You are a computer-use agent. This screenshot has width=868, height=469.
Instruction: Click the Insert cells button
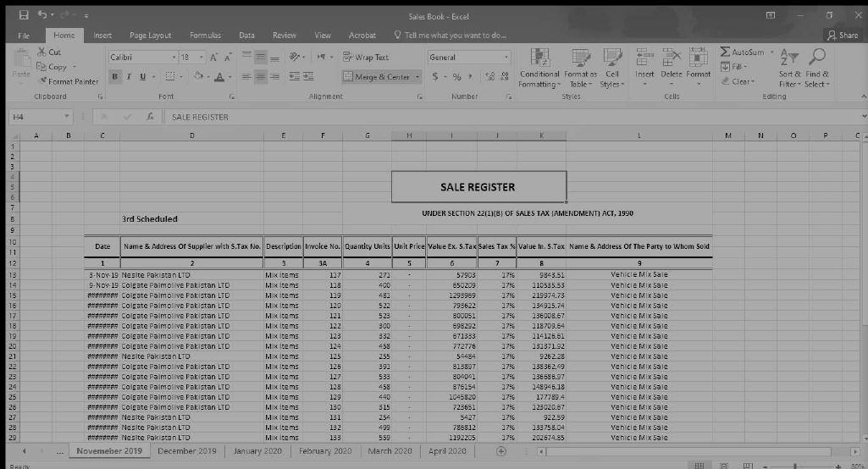pos(644,68)
